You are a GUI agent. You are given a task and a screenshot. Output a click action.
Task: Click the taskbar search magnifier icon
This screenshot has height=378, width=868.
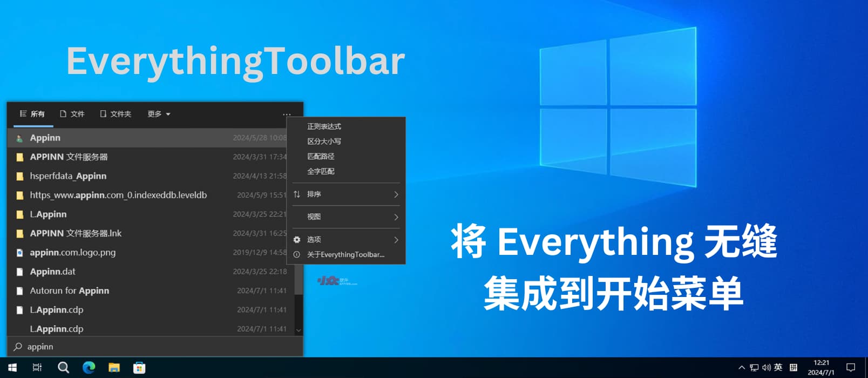(x=63, y=368)
